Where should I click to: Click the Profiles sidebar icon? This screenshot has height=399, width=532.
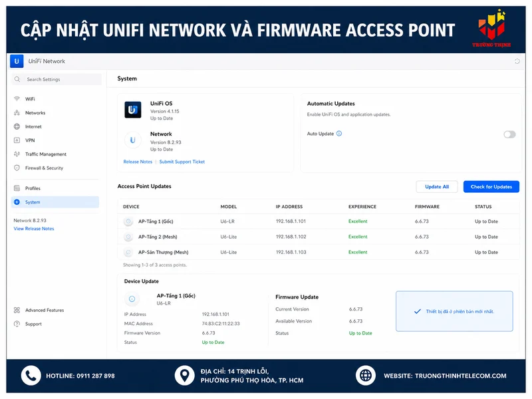(x=17, y=188)
